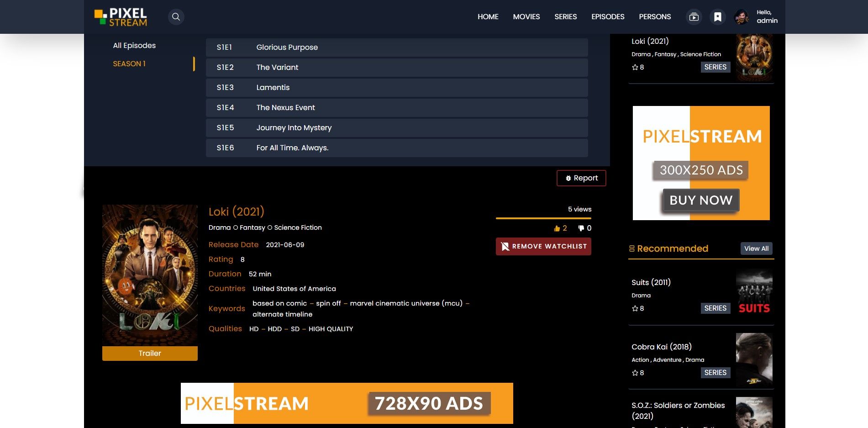Viewport: 868px width, 428px height.
Task: Go to HOME in navigation
Action: (488, 17)
